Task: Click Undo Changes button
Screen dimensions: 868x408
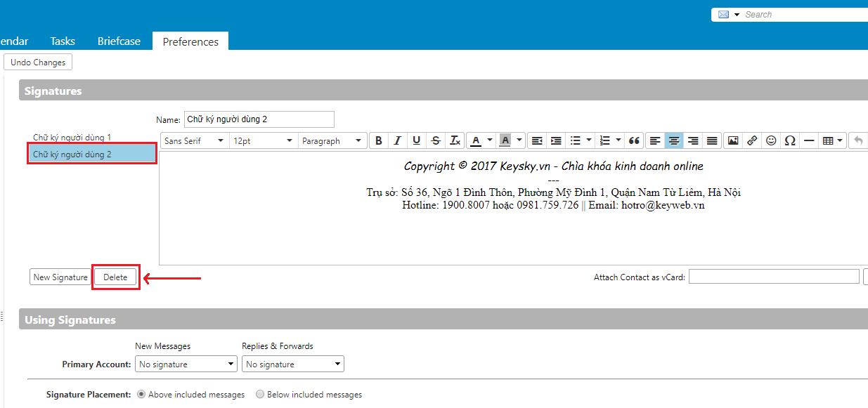Action: click(38, 62)
